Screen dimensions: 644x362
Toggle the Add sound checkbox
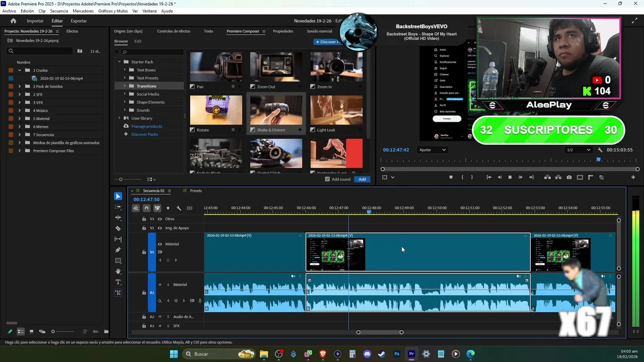328,179
